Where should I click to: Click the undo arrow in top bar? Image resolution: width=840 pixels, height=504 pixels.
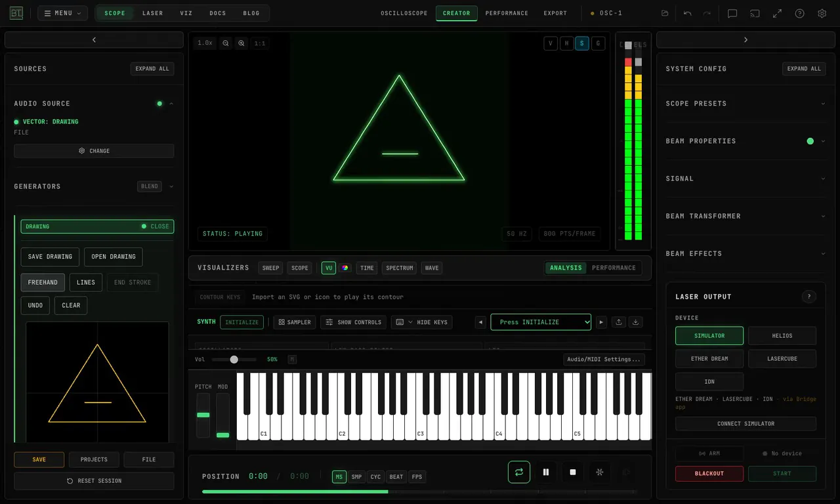pos(687,13)
